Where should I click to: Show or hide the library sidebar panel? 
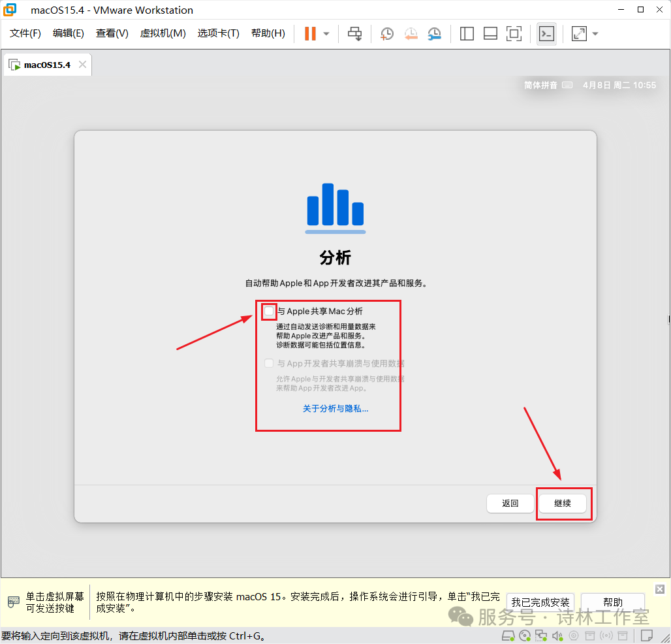coord(467,33)
